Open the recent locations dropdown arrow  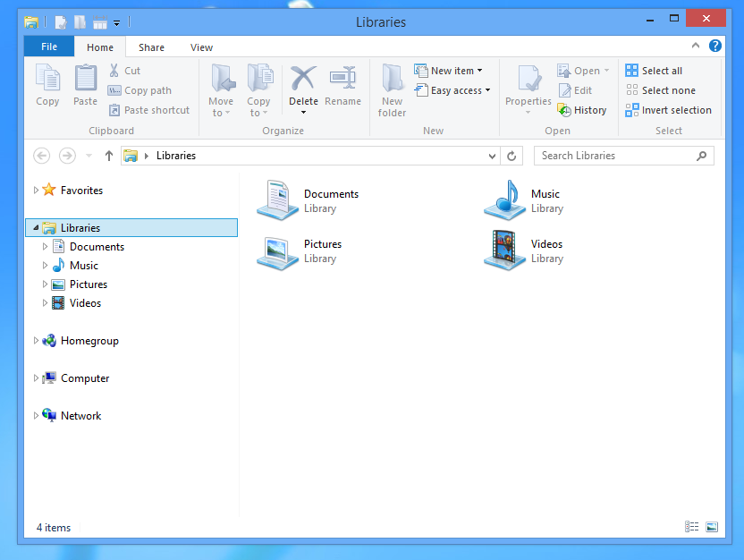pos(89,156)
